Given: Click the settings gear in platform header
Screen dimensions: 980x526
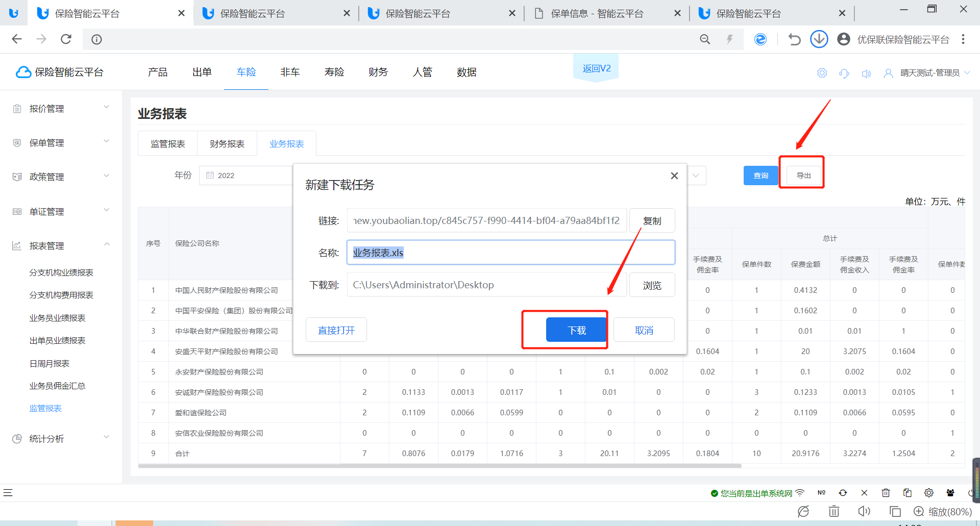Looking at the screenshot, I should point(822,73).
